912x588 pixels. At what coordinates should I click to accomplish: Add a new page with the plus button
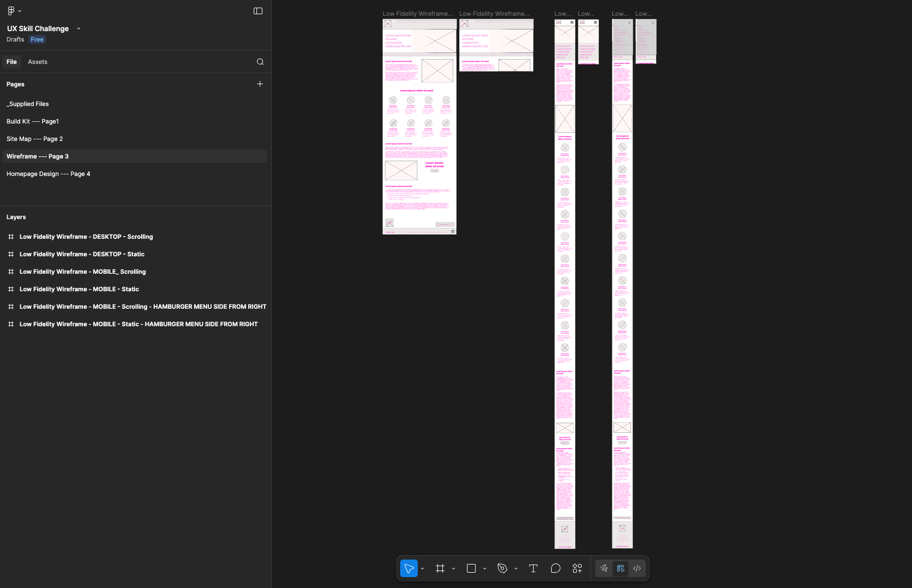click(x=260, y=84)
